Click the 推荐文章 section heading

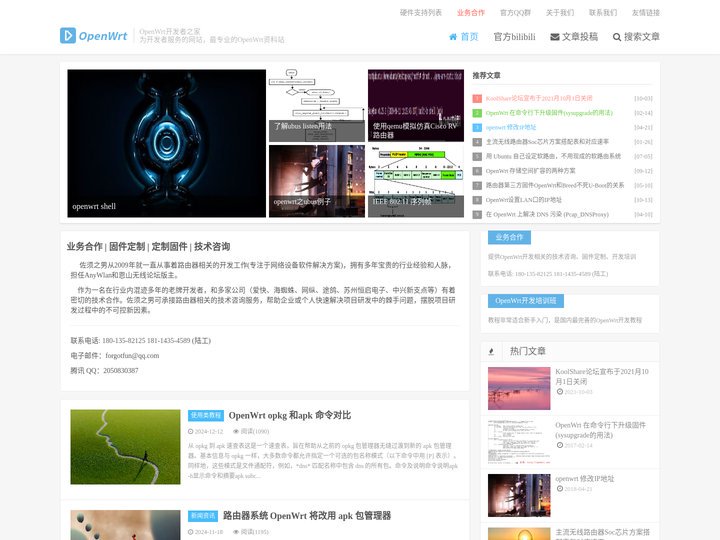tap(486, 75)
